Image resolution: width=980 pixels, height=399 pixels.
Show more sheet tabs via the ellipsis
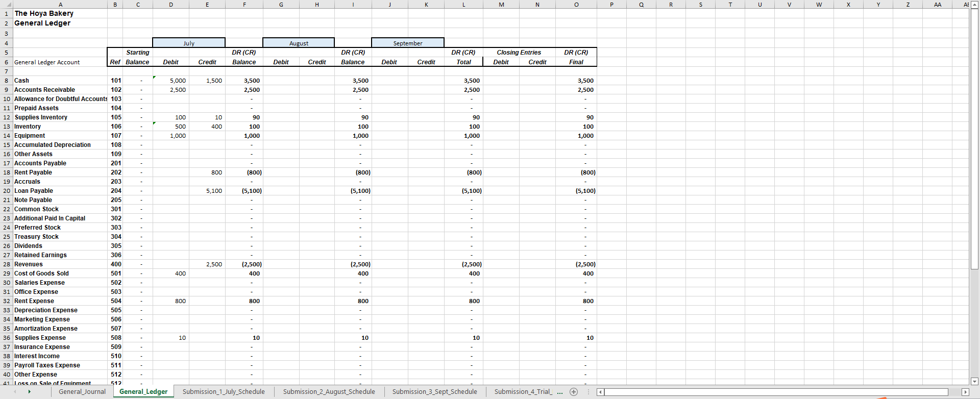point(560,392)
